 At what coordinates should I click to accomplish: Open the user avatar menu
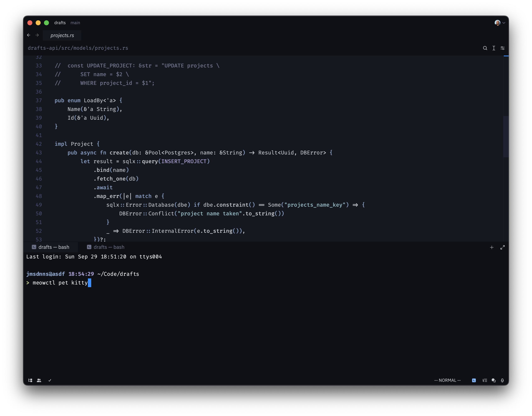[497, 23]
